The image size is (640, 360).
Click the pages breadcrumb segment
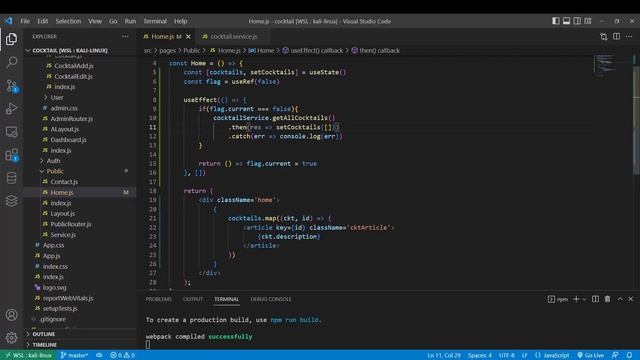pyautogui.click(x=167, y=51)
